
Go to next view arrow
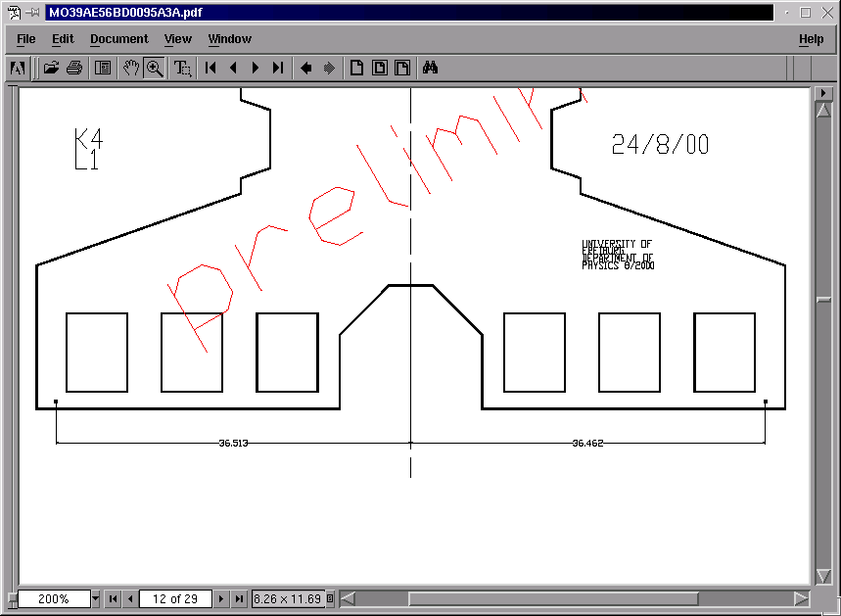click(x=329, y=69)
